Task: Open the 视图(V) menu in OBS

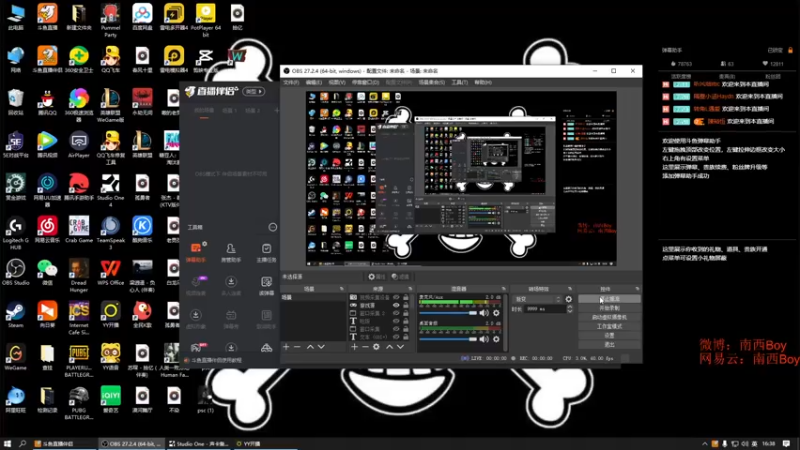Action: (337, 82)
